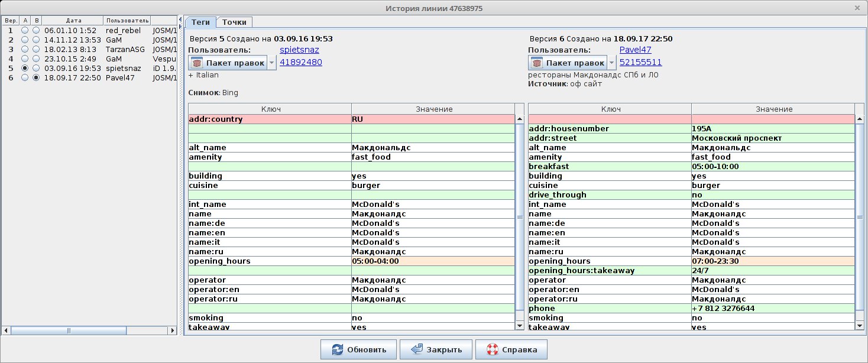Click the addr:street key cell
This screenshot has width=868, height=363.
(x=610, y=138)
